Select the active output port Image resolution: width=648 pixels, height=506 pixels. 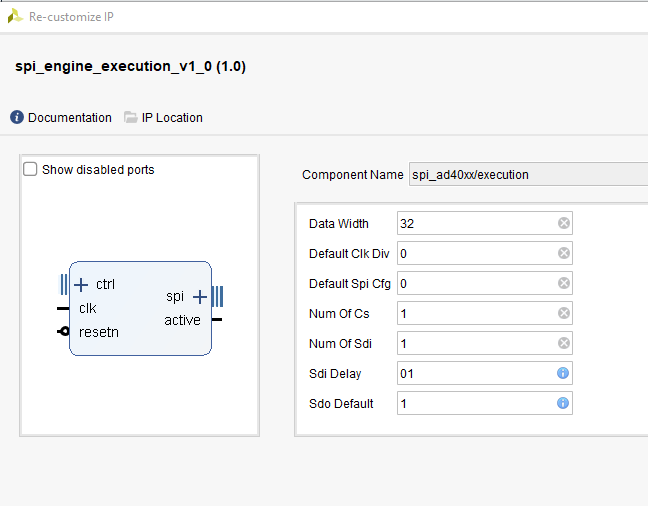[182, 320]
